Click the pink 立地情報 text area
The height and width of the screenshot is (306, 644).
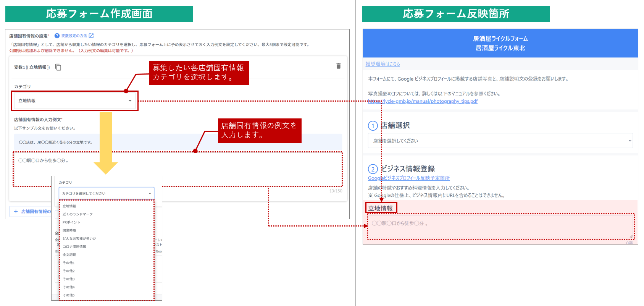pyautogui.click(x=500, y=227)
